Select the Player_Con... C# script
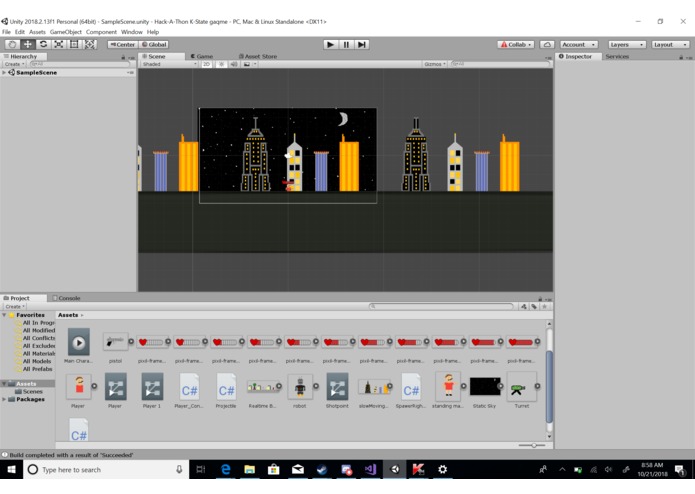The height and width of the screenshot is (494, 695). 189,391
